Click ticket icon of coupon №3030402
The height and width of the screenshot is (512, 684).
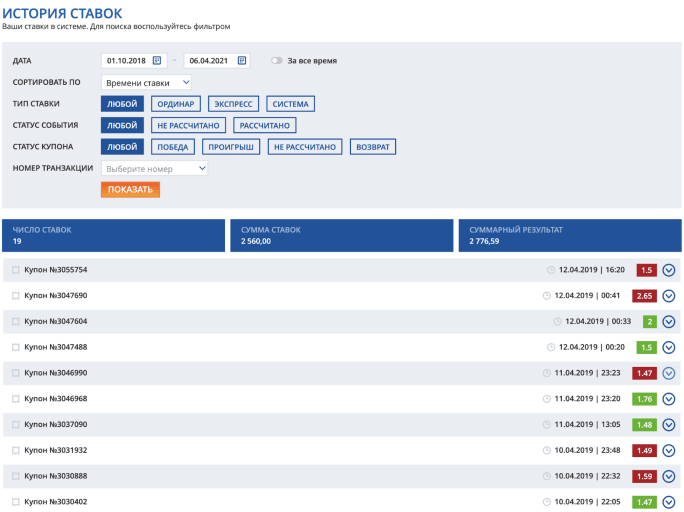click(16, 502)
